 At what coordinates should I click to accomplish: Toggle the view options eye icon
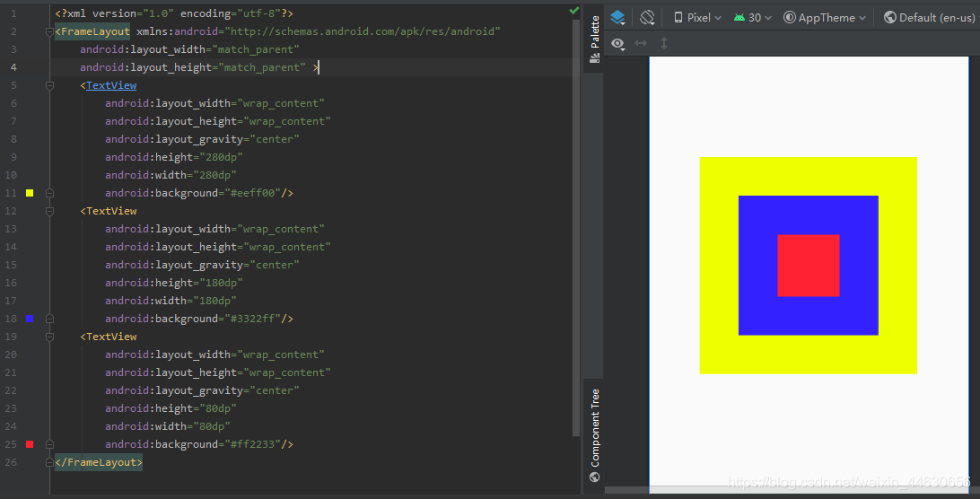(617, 43)
